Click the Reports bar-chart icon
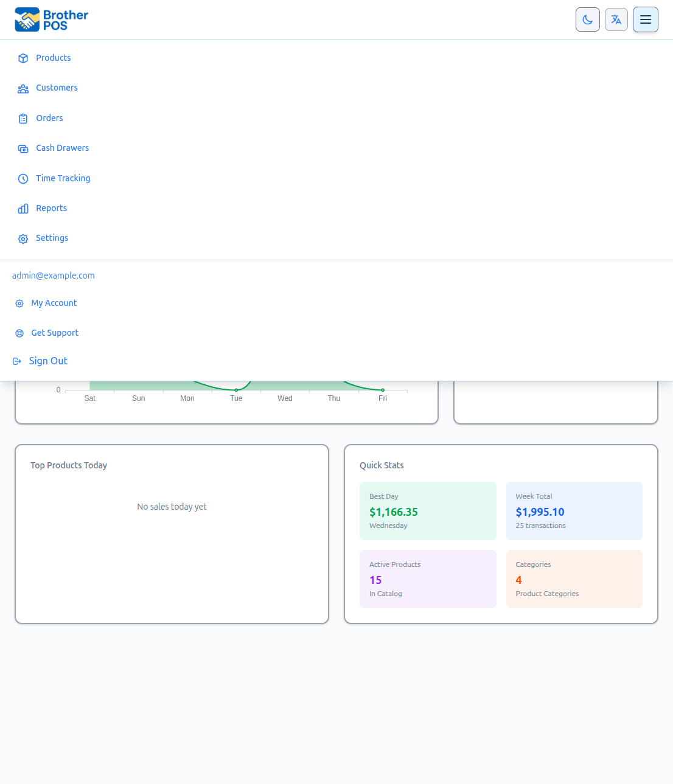The width and height of the screenshot is (673, 784). [23, 209]
